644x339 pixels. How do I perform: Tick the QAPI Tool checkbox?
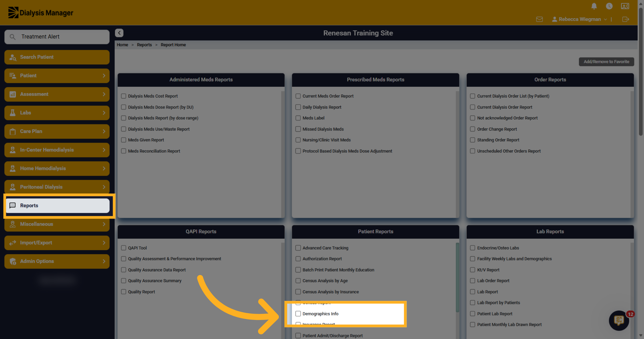(123, 248)
